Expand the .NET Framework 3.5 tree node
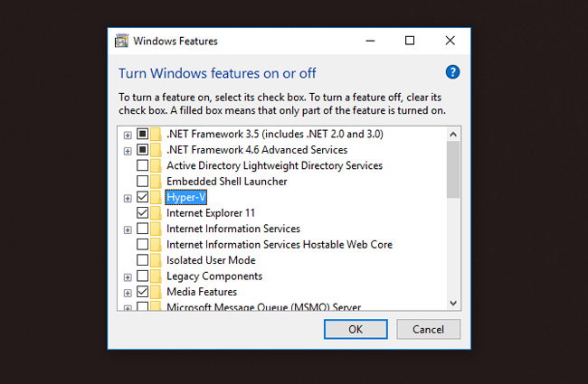 128,135
